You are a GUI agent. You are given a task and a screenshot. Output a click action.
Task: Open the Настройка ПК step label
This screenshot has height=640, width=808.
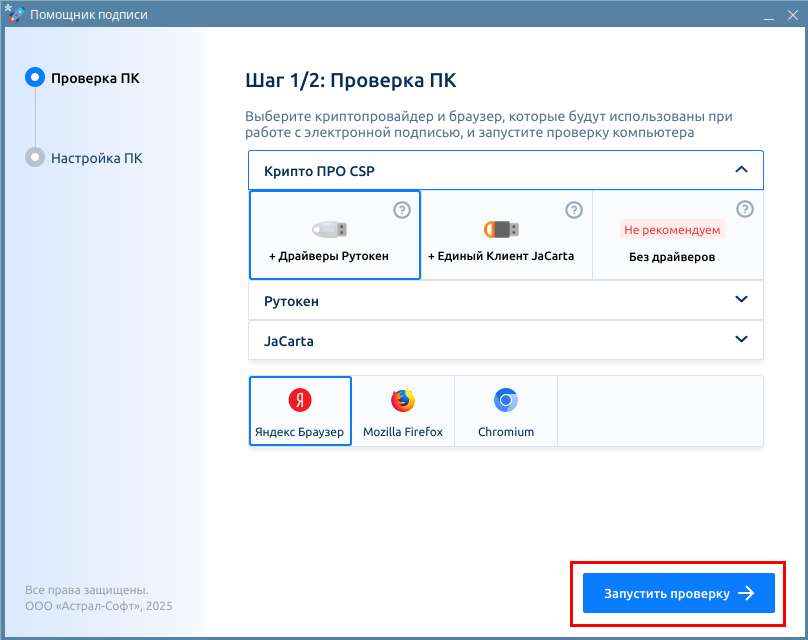pyautogui.click(x=96, y=158)
